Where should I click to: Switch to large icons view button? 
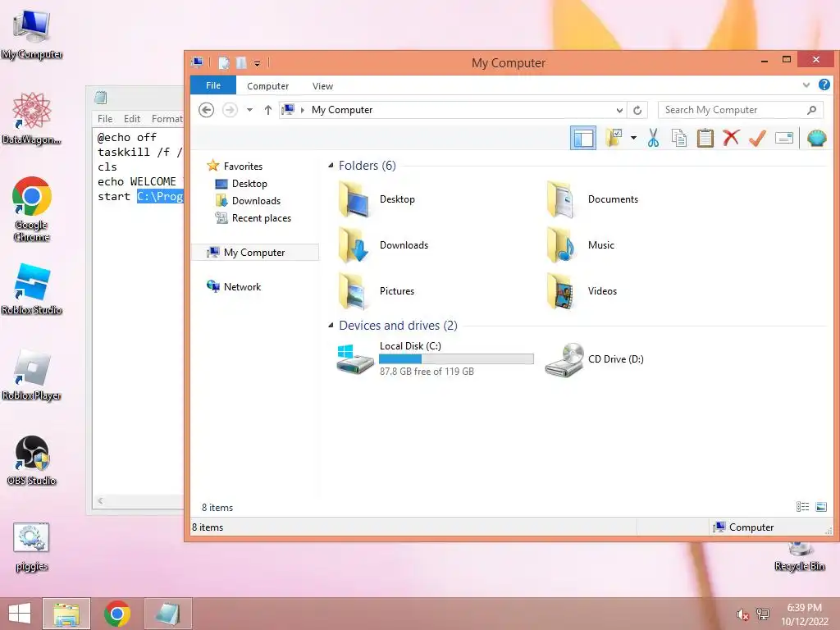pyautogui.click(x=820, y=507)
